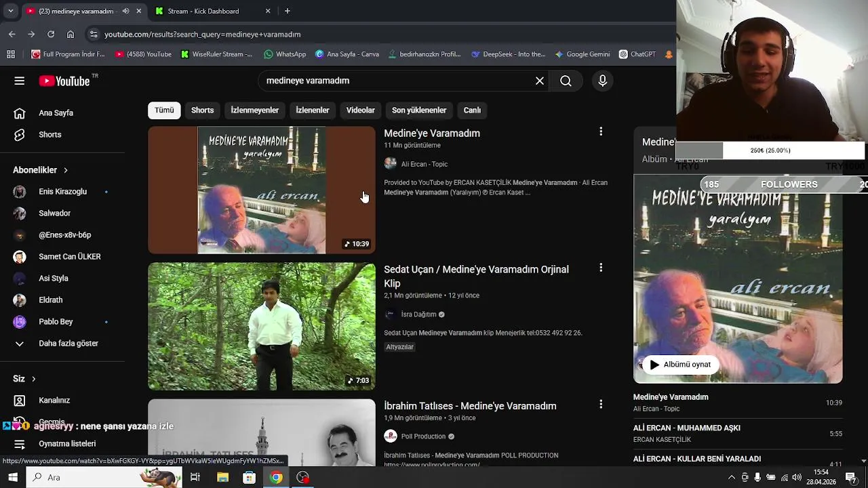This screenshot has height=488, width=868.
Task: Select the Son yüklenenler filter chip
Action: pyautogui.click(x=419, y=110)
